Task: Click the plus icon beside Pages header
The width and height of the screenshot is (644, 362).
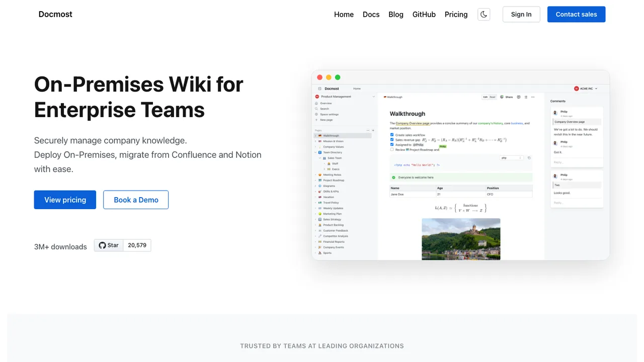Action: [x=373, y=130]
